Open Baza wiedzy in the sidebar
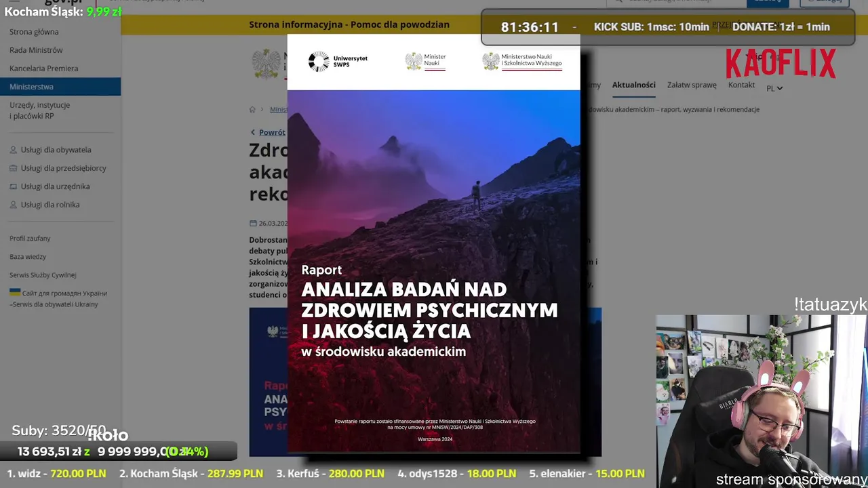 (x=28, y=257)
